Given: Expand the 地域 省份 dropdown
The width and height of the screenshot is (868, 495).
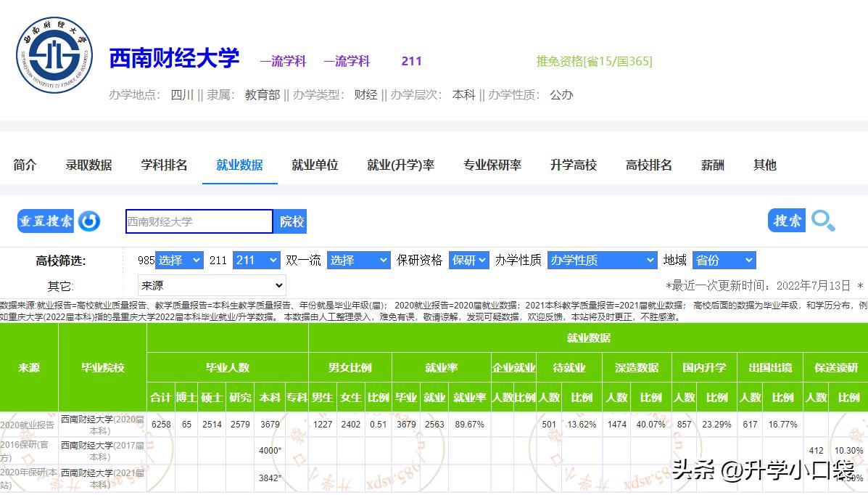Looking at the screenshot, I should (x=724, y=259).
